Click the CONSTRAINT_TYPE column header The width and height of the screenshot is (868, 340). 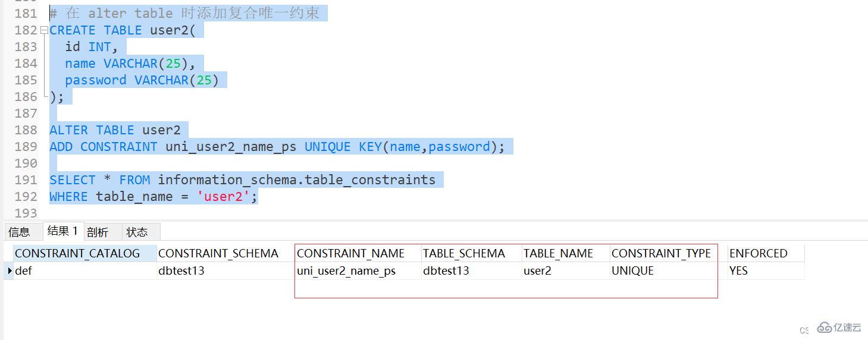click(x=661, y=254)
